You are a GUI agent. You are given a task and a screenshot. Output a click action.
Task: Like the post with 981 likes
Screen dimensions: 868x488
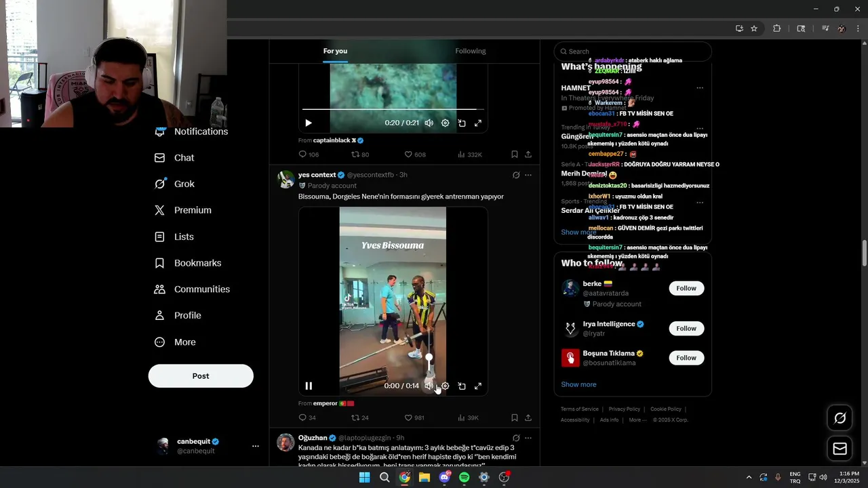(x=414, y=418)
